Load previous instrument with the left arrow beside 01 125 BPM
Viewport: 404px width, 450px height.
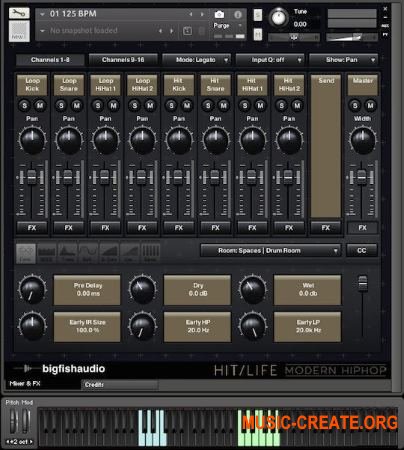pos(191,14)
